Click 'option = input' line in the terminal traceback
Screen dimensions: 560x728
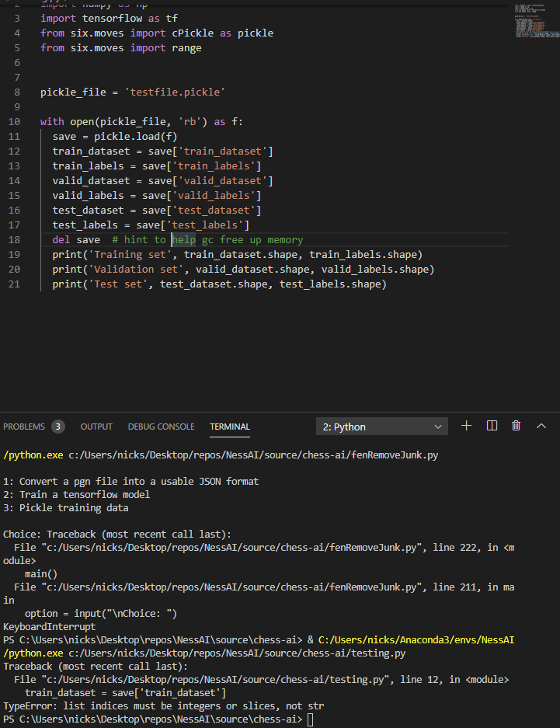tap(101, 614)
